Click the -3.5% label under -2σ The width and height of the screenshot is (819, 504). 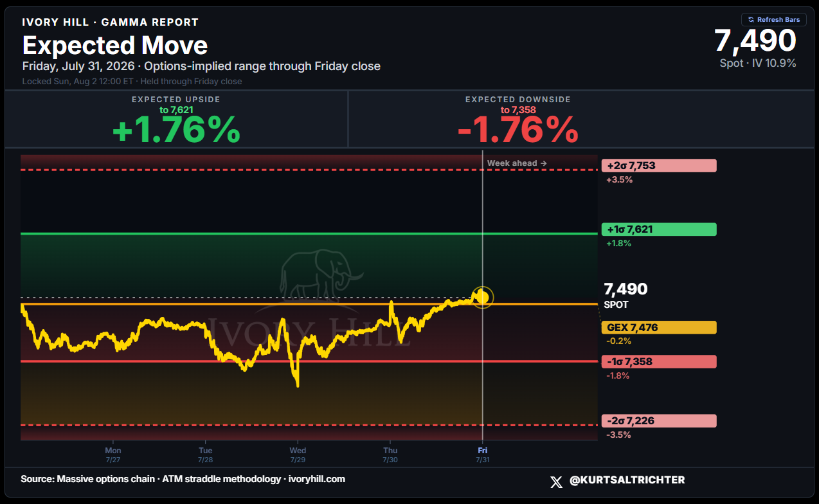[618, 435]
